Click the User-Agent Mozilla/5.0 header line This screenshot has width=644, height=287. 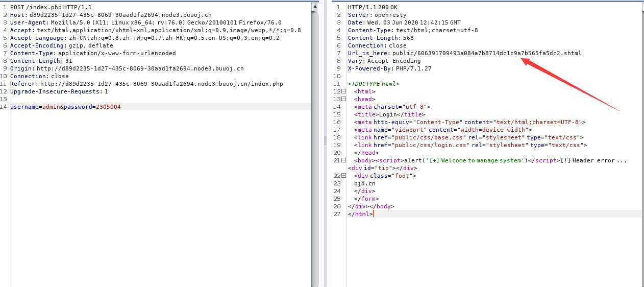145,22
